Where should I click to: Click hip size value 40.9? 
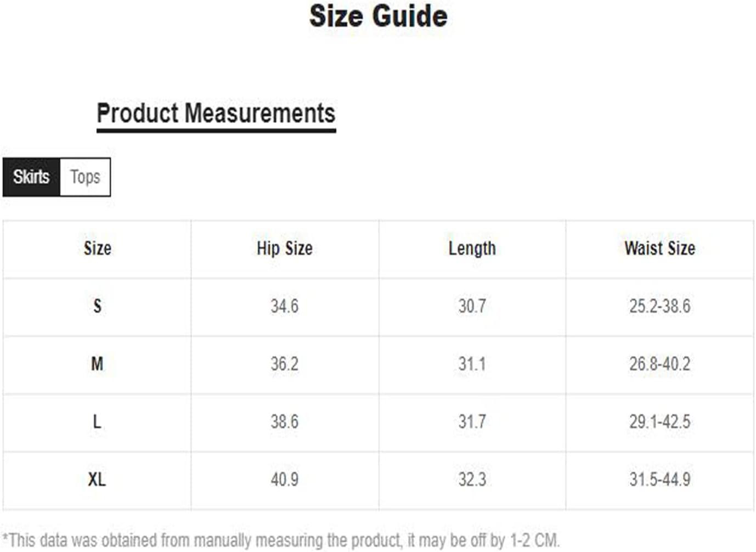tap(285, 480)
